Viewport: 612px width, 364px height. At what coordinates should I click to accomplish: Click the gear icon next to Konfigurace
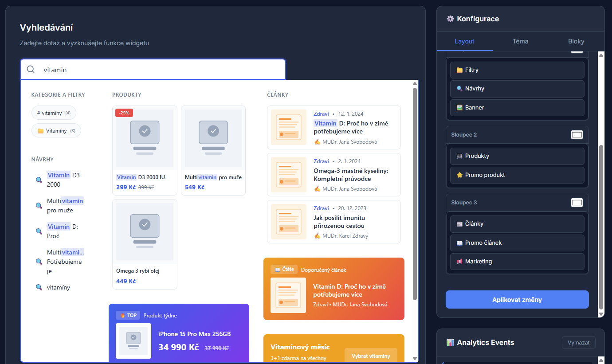click(x=450, y=19)
